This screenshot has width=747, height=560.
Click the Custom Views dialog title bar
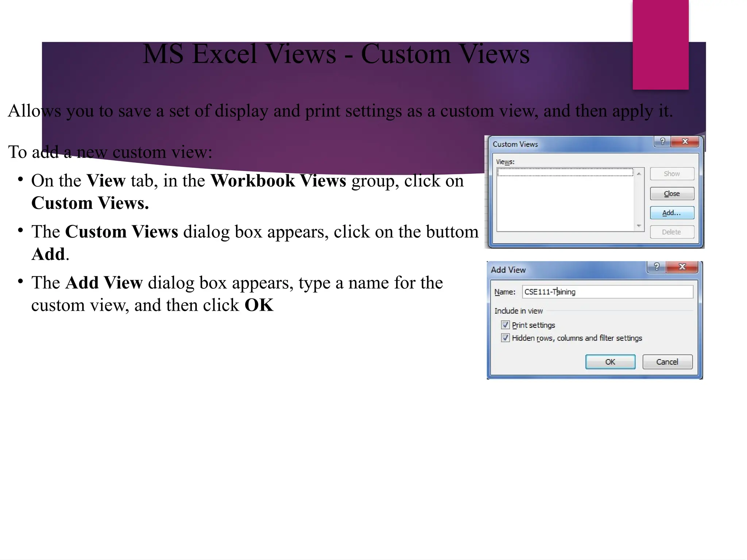click(x=569, y=144)
